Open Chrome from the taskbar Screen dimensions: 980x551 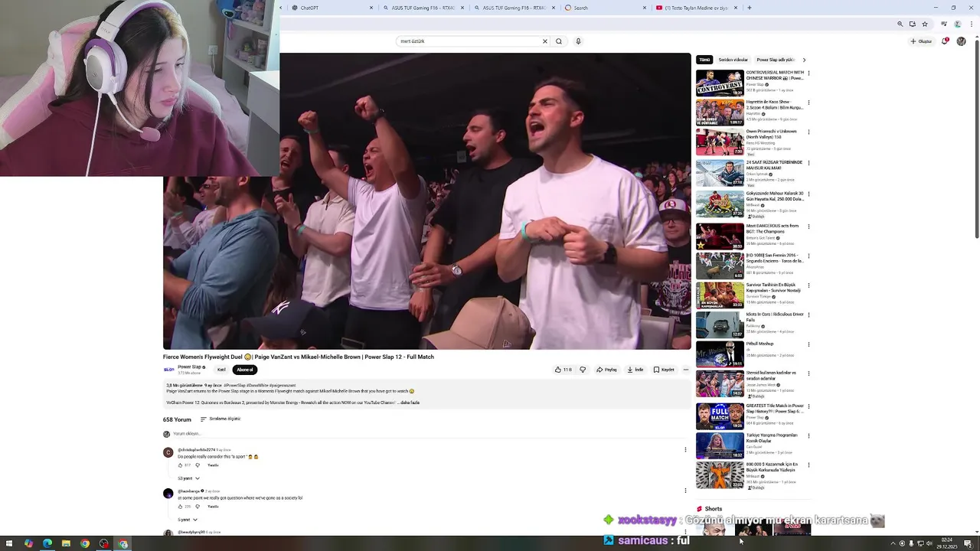tap(85, 543)
